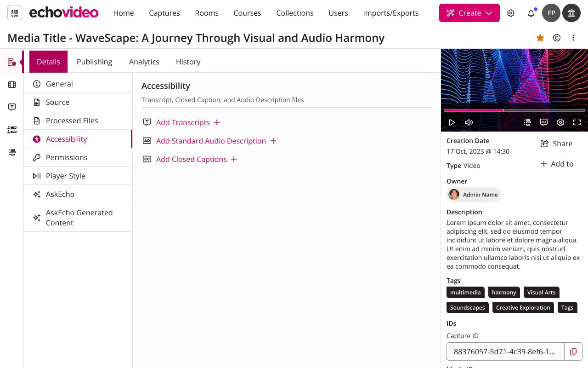The height and width of the screenshot is (368, 588).
Task: Open the transcript sidebar panel
Action: 11,107
